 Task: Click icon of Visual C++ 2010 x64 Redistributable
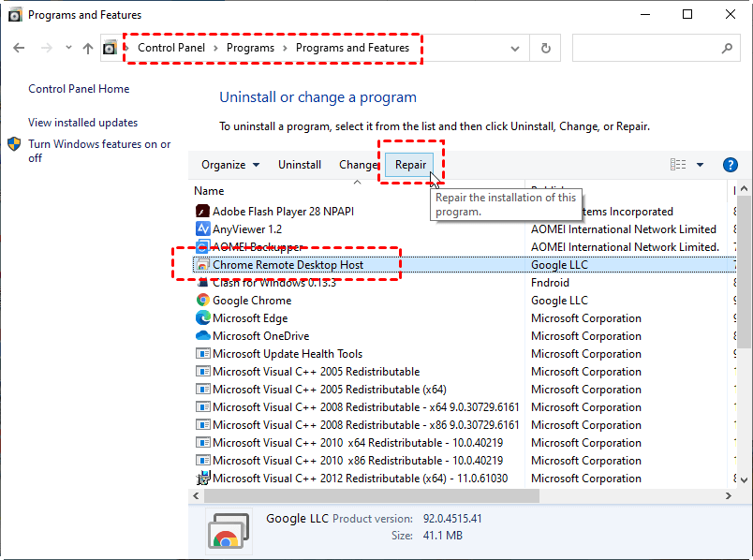[x=202, y=442]
